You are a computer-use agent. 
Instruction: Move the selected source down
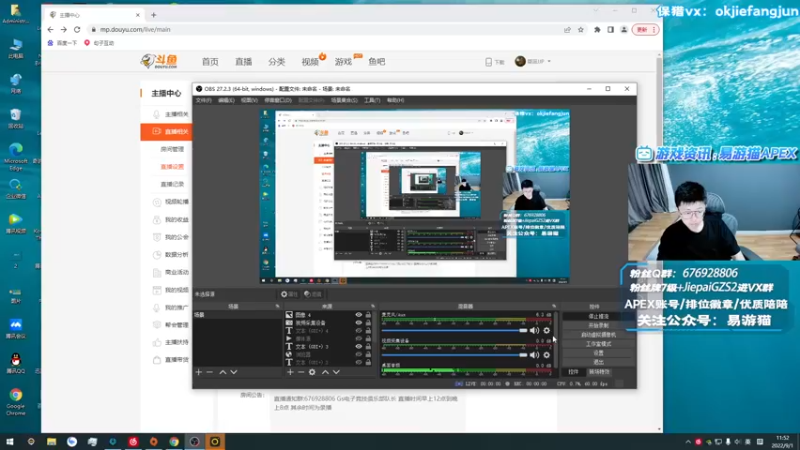[x=336, y=372]
